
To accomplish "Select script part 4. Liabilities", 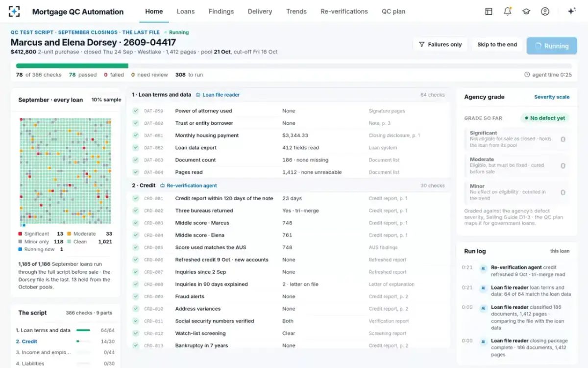I will click(x=65, y=364).
